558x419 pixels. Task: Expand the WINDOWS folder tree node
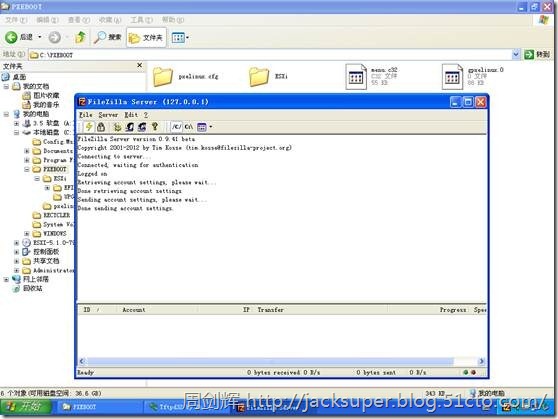27,234
